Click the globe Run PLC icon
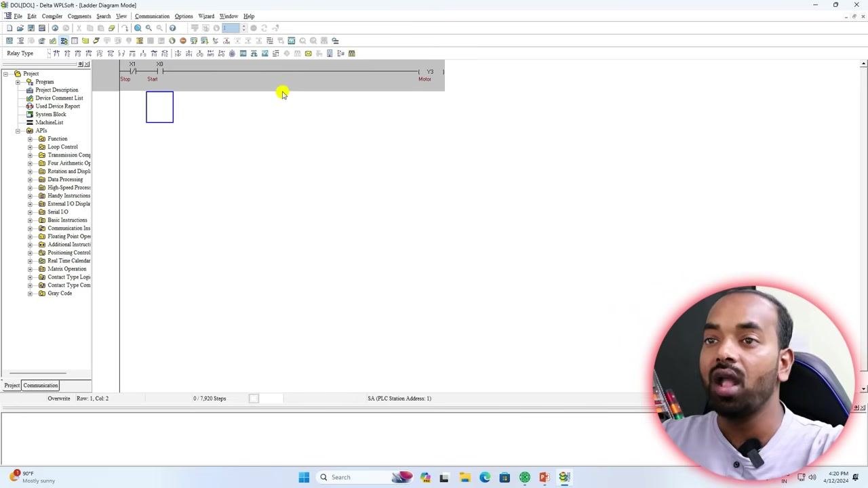This screenshot has height=488, width=868. 172,41
